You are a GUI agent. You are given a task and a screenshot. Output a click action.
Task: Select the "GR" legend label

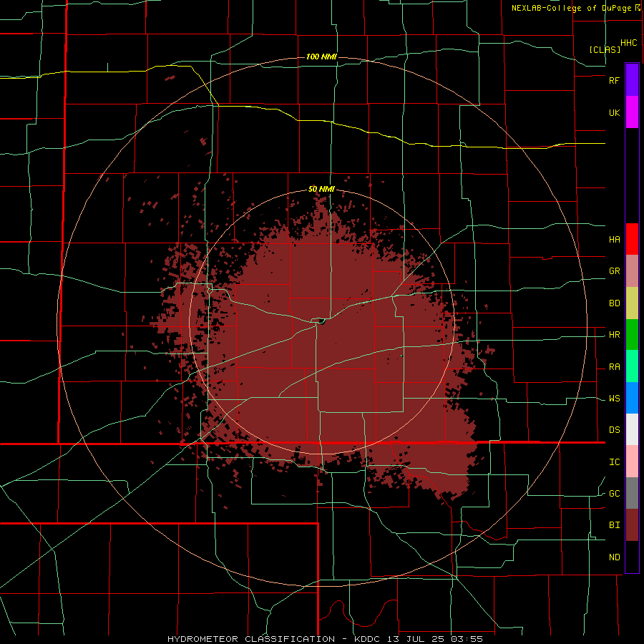614,271
